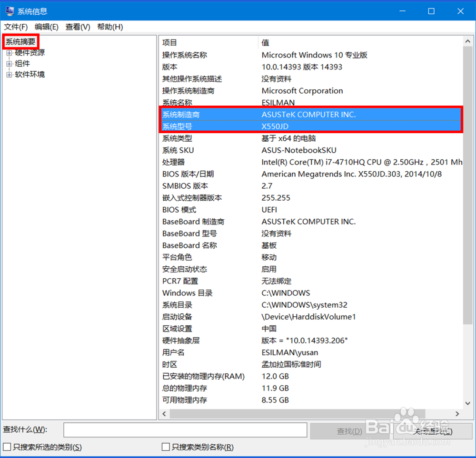
Task: Select the 其他操作系统描述 row
Action: point(311,79)
